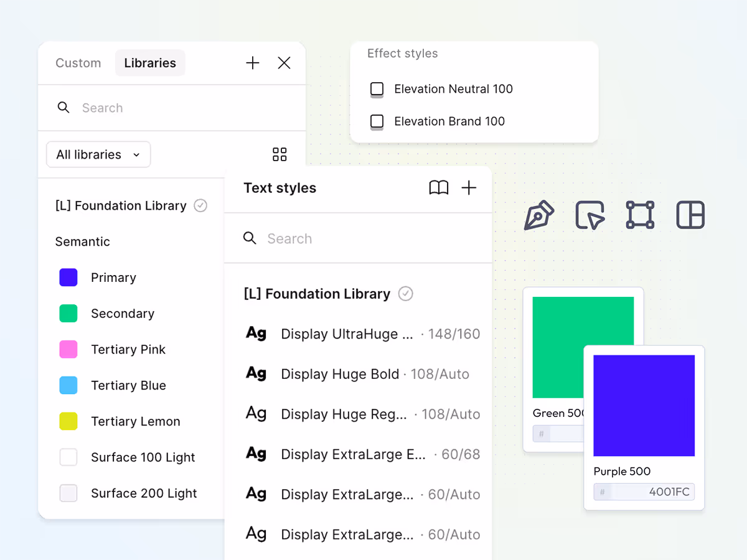The width and height of the screenshot is (747, 560).
Task: Select the Surface 100 Light swatch
Action: 68,457
